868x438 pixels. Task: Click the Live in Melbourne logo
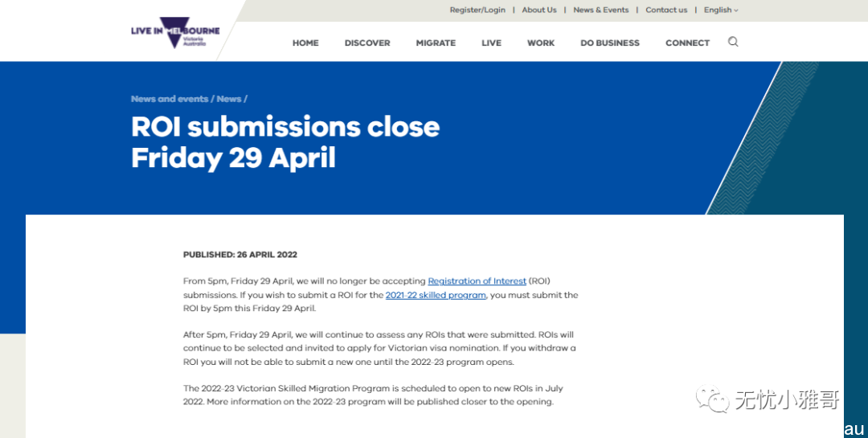click(x=175, y=32)
